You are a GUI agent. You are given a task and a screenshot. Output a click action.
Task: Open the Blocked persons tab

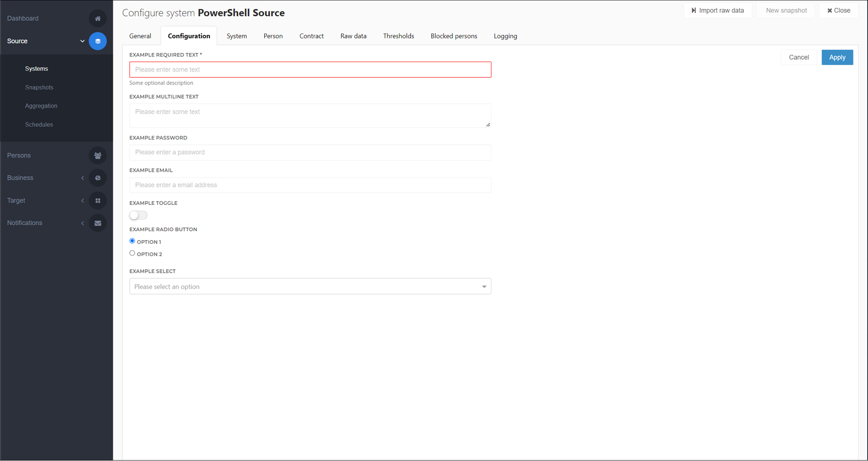454,36
